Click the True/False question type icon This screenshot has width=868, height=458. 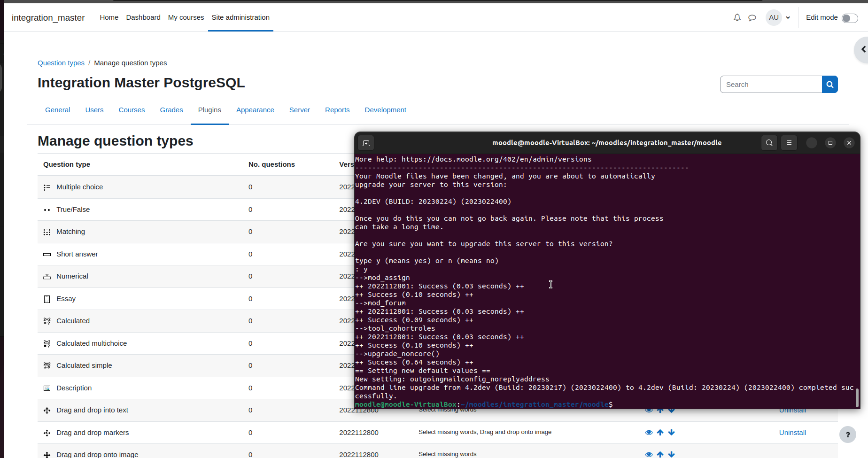[47, 210]
